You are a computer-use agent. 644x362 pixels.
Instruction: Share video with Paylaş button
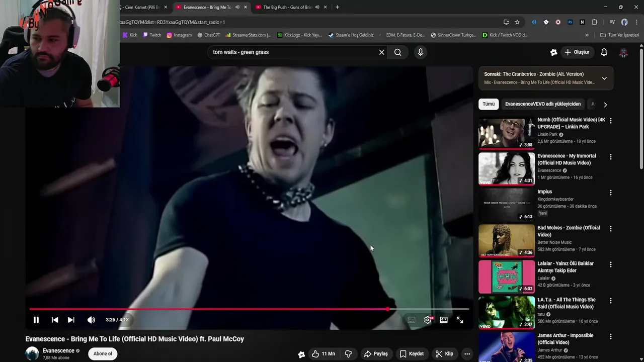click(x=376, y=354)
